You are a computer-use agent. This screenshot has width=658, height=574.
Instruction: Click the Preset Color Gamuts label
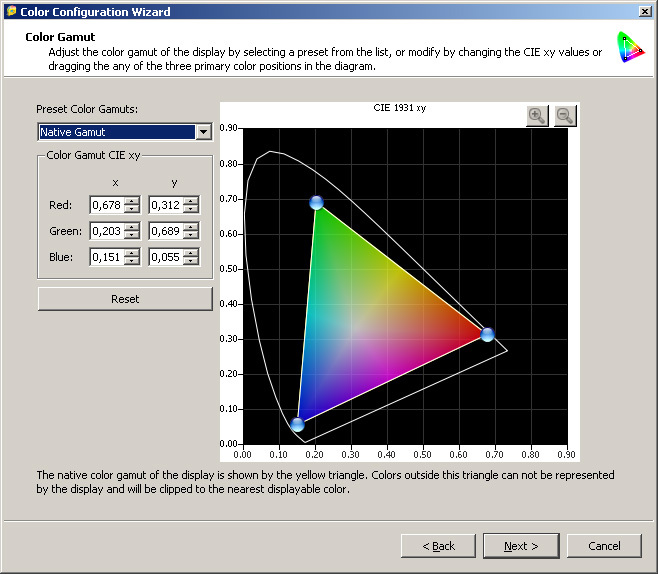(x=87, y=109)
